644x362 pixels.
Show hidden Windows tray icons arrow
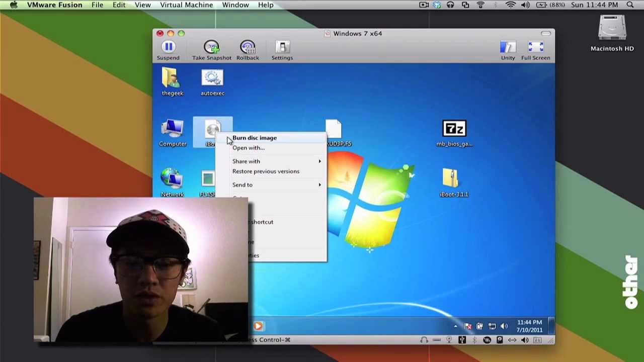[x=455, y=326]
